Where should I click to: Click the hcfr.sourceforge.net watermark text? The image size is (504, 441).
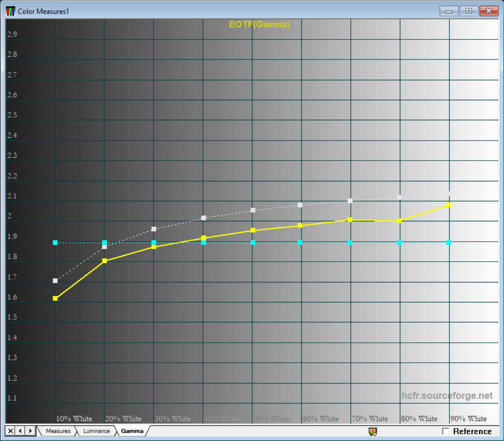[446, 396]
